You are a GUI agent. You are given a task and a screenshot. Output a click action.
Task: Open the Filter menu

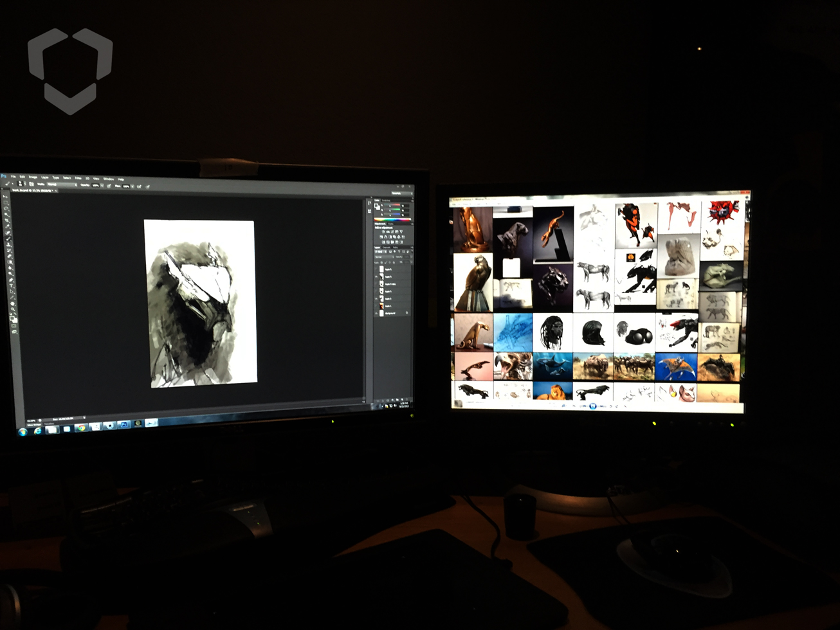(78, 178)
